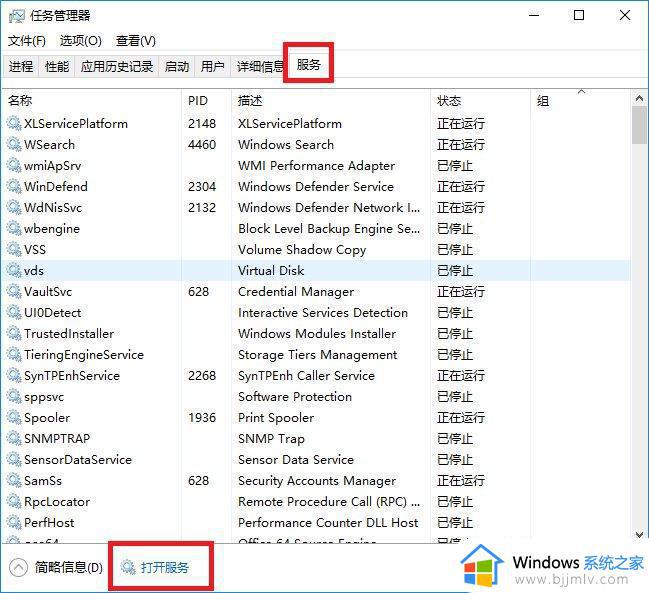Switch to the 详细信息 tab

tap(260, 66)
